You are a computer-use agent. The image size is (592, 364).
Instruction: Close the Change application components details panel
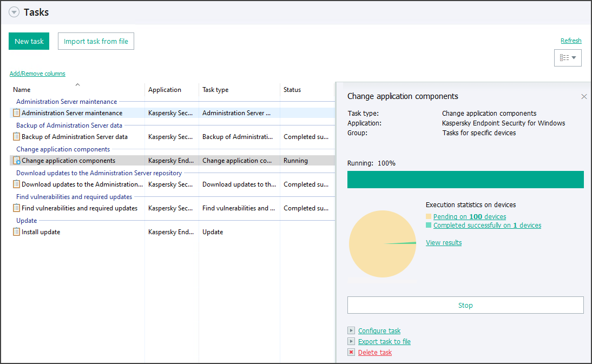coord(584,97)
